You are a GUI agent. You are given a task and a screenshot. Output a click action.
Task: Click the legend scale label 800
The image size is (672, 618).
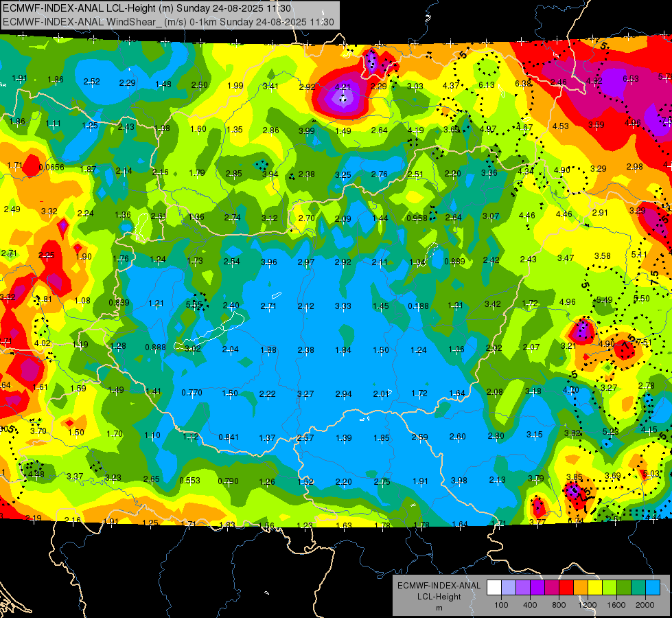[x=559, y=605]
